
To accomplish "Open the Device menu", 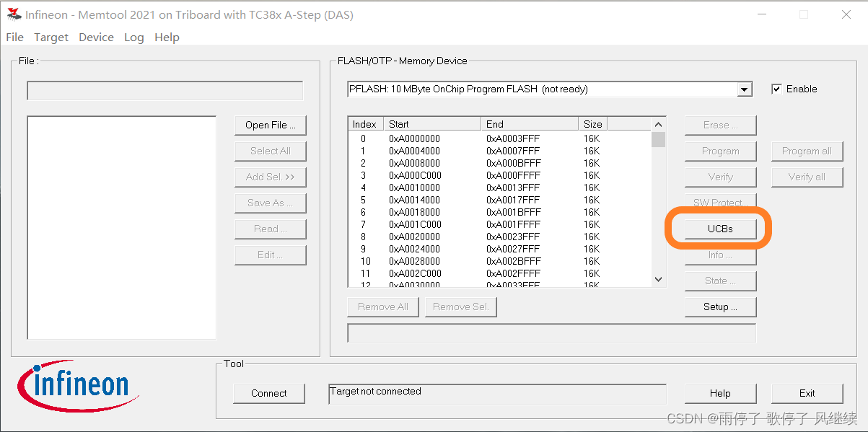I will click(x=96, y=37).
